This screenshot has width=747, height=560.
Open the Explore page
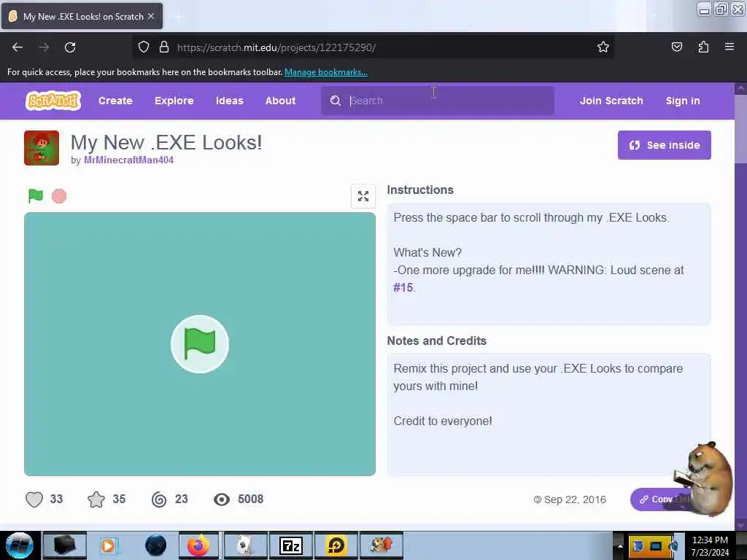coord(174,101)
